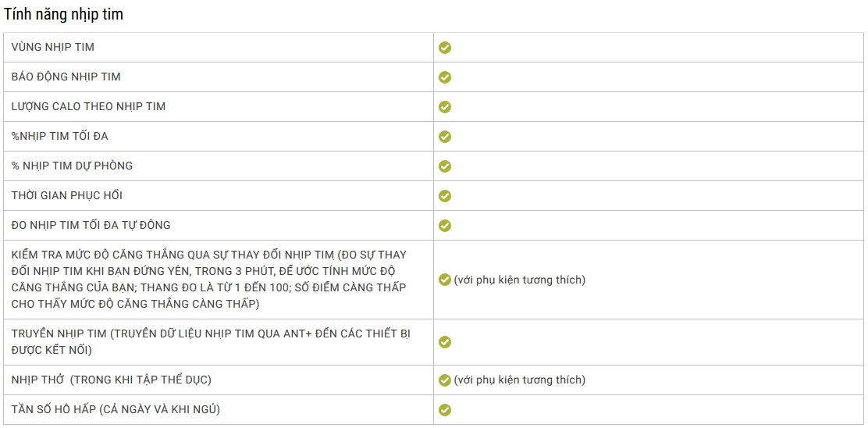Click the KIỂM TRA MỨC ĐỘ CĂNG THẲNG description
This screenshot has width=868, height=428.
[x=209, y=280]
